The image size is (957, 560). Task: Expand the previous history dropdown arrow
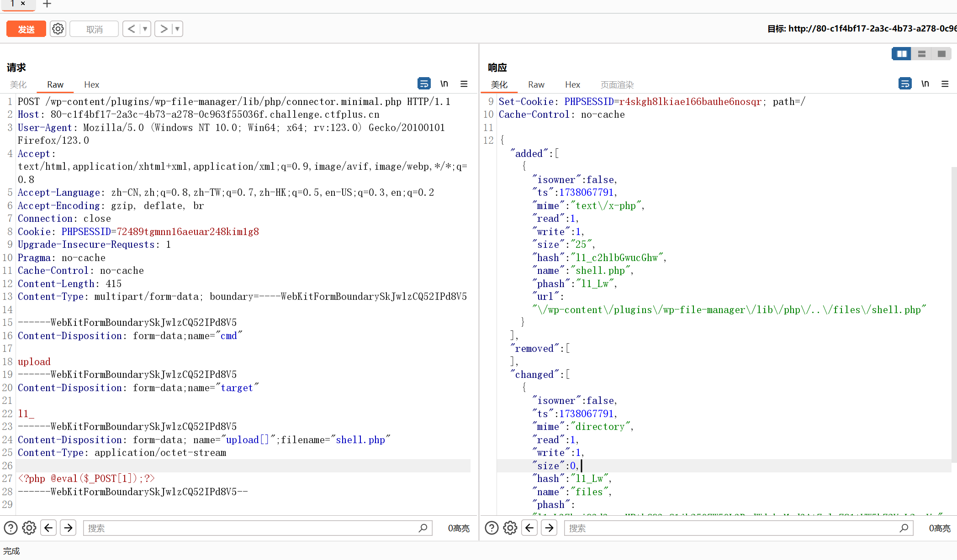coord(145,29)
